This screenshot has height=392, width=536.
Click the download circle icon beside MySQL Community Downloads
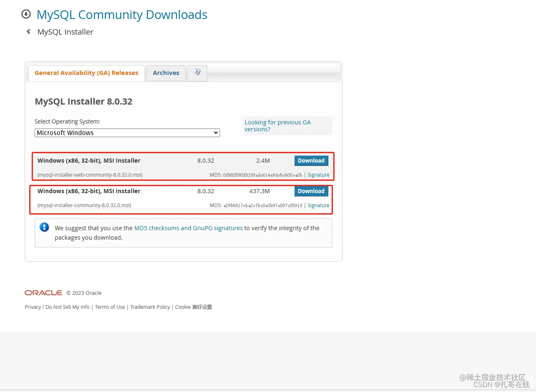click(26, 14)
